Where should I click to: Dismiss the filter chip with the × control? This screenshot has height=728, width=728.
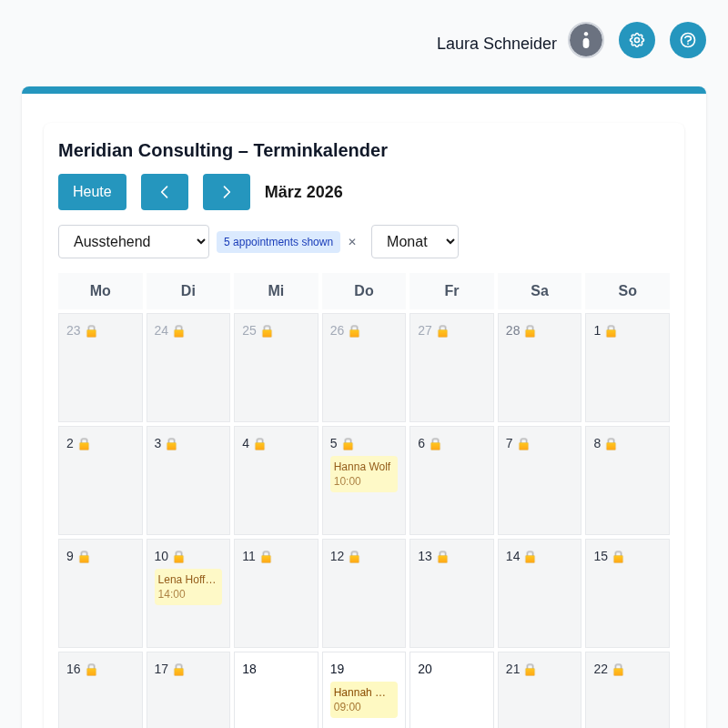(352, 242)
